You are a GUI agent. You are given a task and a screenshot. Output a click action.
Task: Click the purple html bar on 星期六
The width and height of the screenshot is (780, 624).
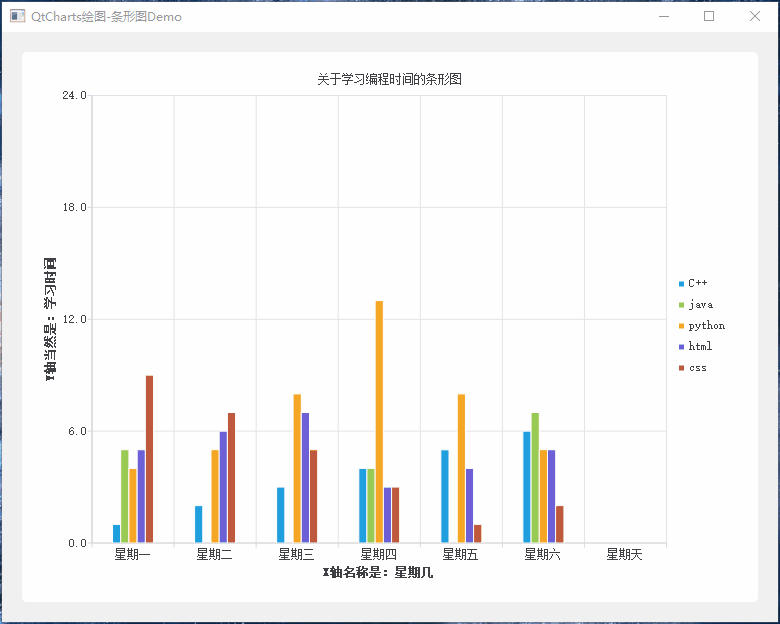click(552, 496)
